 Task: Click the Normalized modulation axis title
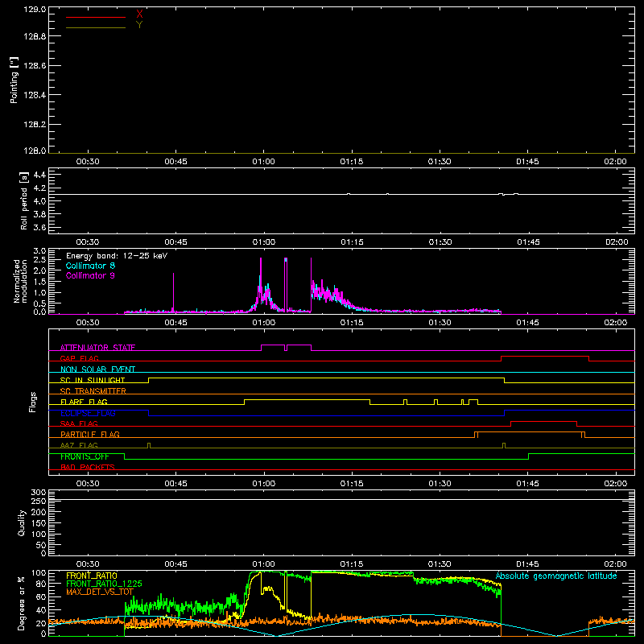(x=20, y=281)
